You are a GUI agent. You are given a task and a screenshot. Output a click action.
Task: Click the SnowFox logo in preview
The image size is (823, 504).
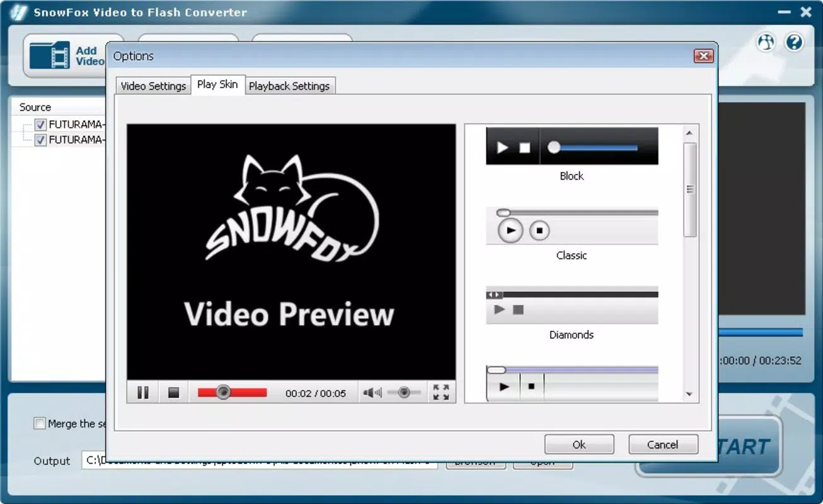[x=292, y=209]
